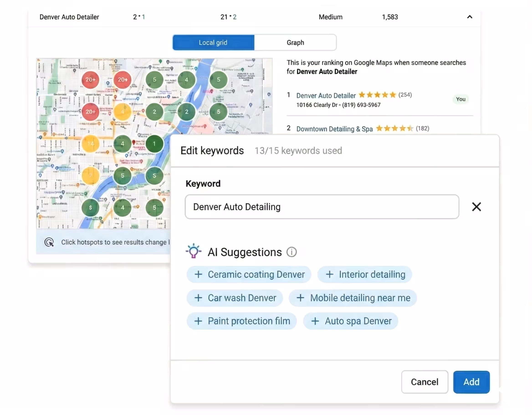Image resolution: width=532 pixels, height=415 pixels.
Task: Open the Denver Auto Detailer listing link
Action: tap(326, 96)
